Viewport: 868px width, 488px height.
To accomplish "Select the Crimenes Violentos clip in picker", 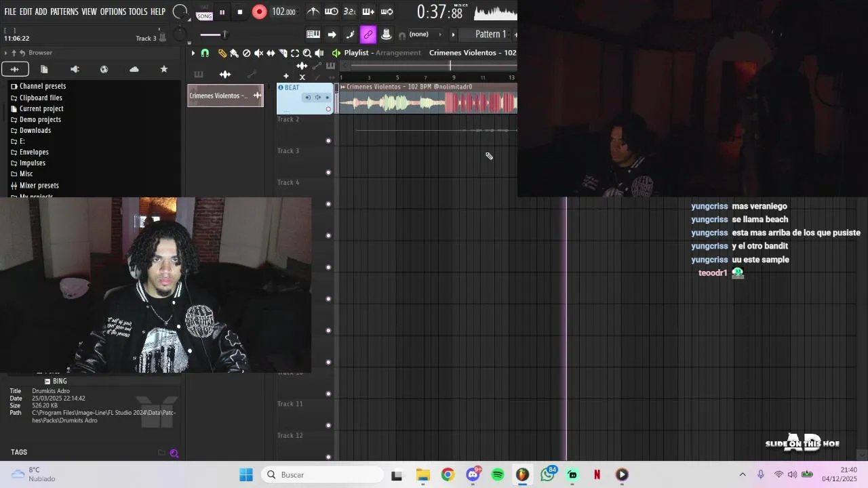I will pos(225,96).
